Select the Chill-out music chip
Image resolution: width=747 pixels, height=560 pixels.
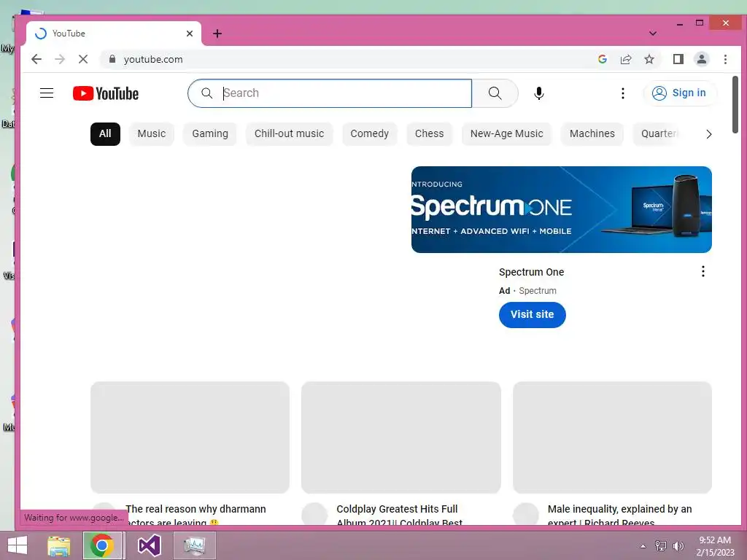point(289,134)
